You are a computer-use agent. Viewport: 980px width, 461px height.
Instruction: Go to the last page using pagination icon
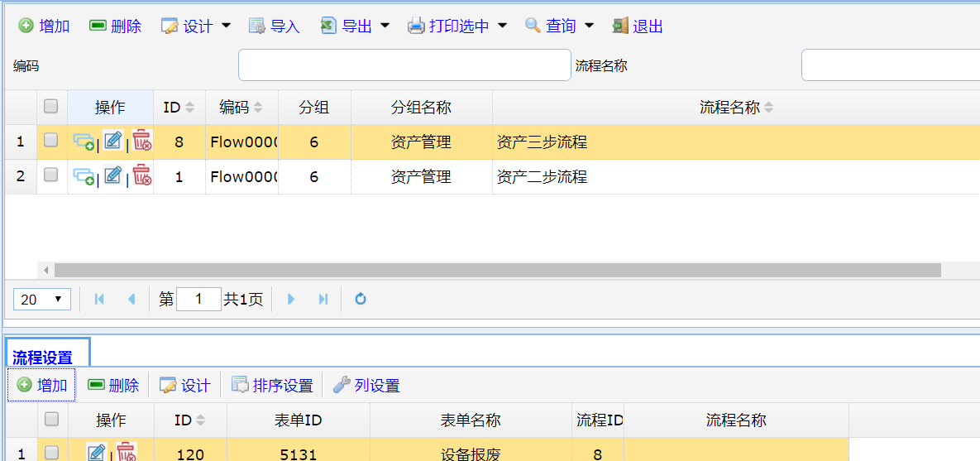point(323,300)
